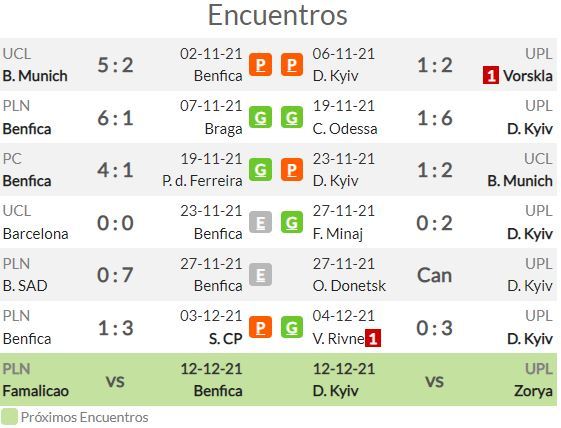
Task: Click the F. Minaj team name
Action: [338, 234]
